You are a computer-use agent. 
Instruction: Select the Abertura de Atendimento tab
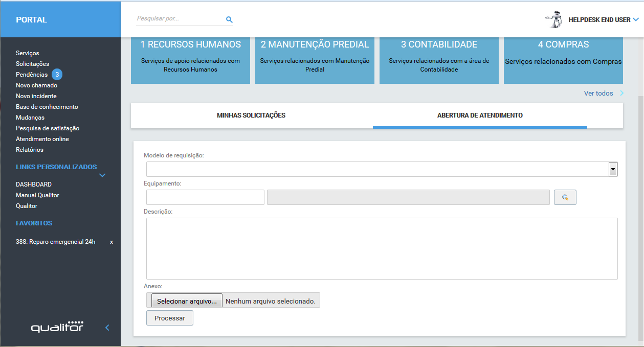(x=480, y=115)
